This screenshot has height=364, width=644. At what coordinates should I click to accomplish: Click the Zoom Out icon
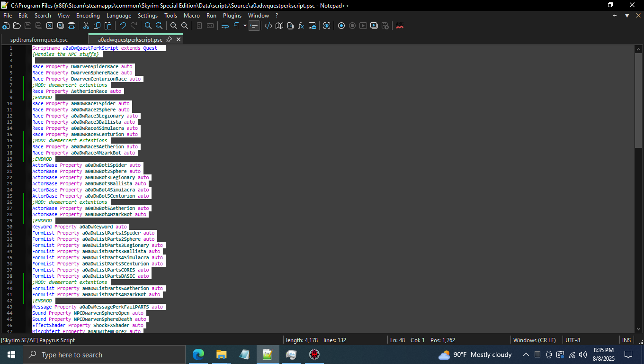click(185, 26)
